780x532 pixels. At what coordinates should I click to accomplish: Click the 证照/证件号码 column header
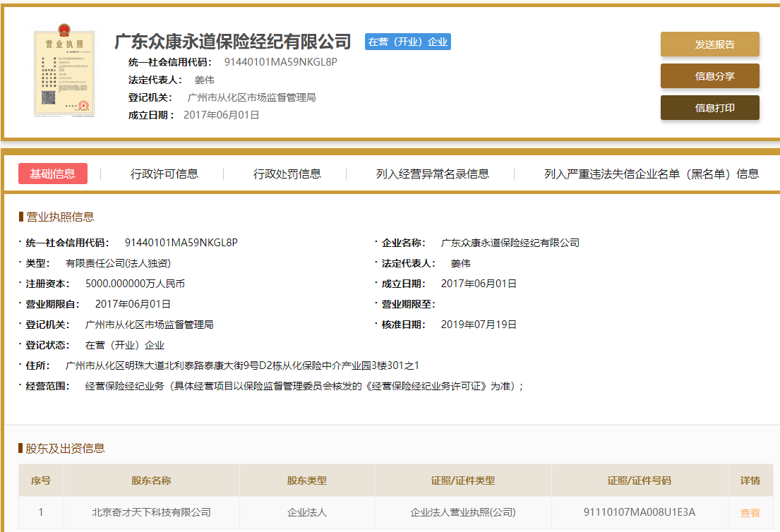pos(640,480)
